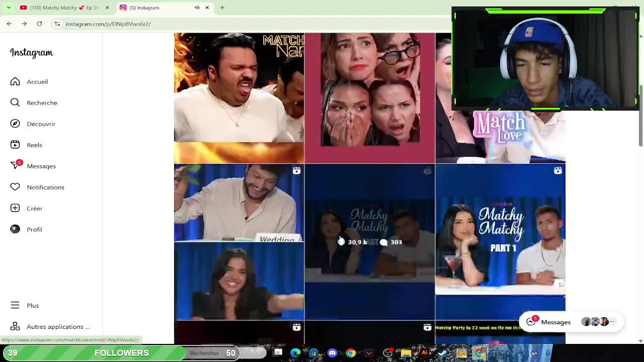Open the Découvrir compass icon

pos(15,124)
